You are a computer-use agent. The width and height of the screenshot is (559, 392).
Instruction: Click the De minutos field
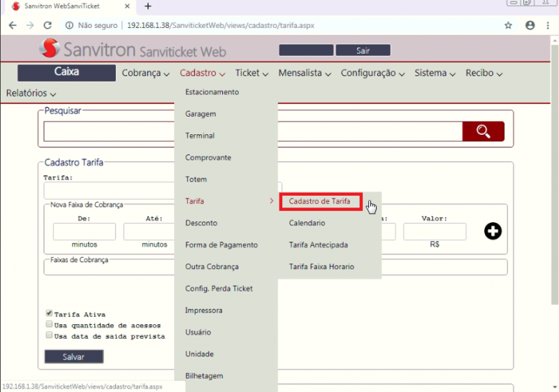pyautogui.click(x=84, y=232)
